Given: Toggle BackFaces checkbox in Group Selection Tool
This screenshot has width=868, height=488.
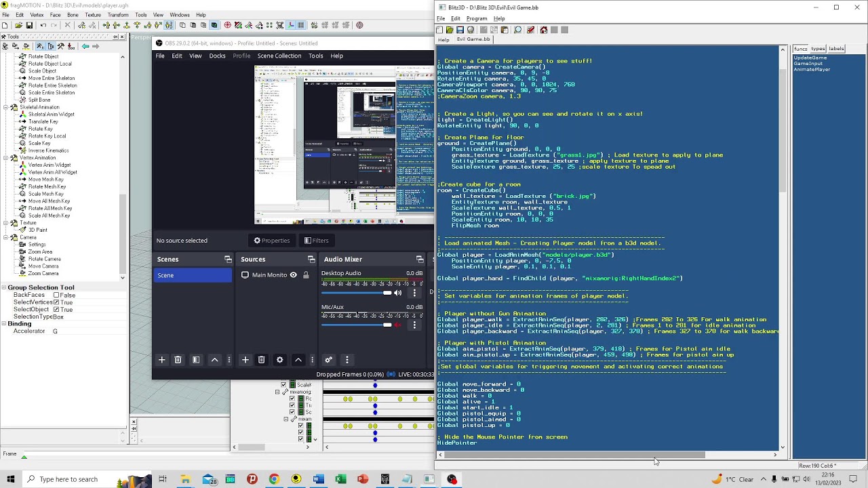Looking at the screenshot, I should click(56, 296).
